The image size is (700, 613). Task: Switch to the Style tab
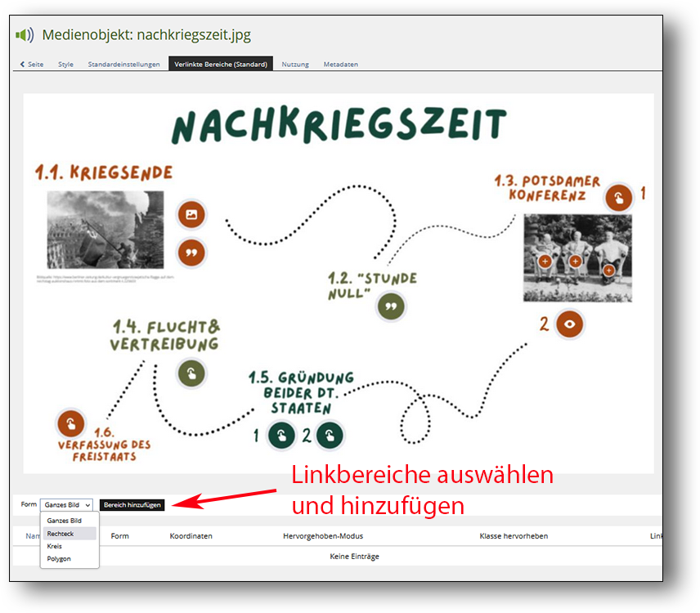65,64
